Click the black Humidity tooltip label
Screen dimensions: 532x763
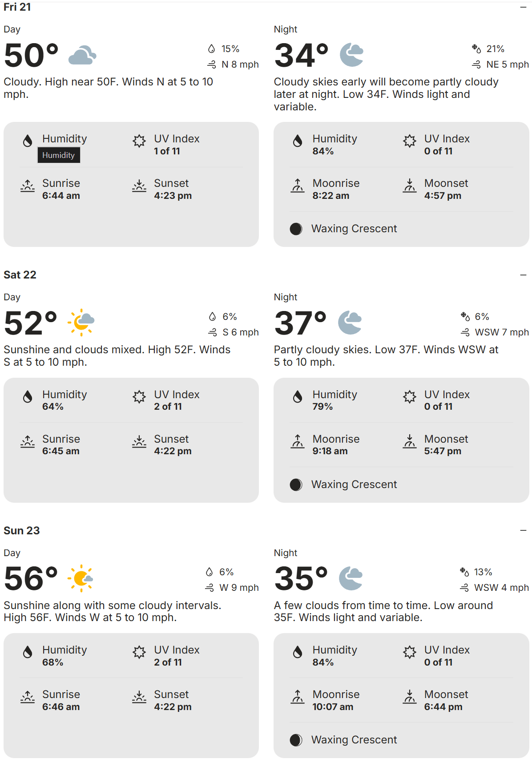tap(59, 155)
